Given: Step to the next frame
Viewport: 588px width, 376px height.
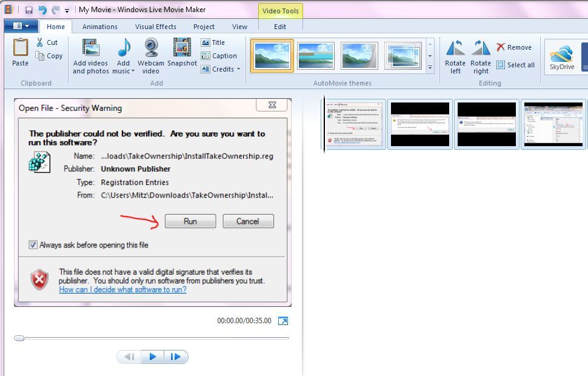Looking at the screenshot, I should (x=175, y=357).
